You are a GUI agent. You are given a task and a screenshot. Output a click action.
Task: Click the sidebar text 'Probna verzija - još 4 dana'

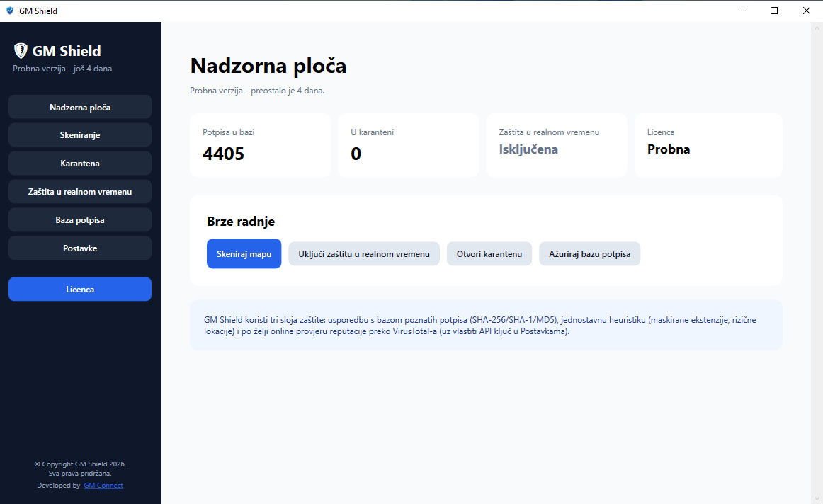tap(62, 69)
